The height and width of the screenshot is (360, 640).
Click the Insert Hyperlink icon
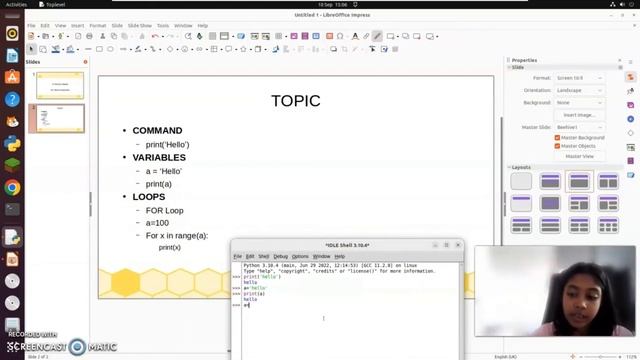click(366, 36)
